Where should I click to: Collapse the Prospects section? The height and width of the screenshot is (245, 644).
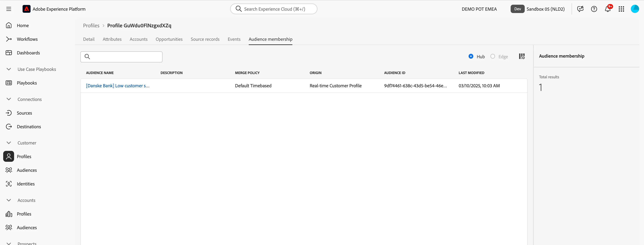tap(9, 243)
